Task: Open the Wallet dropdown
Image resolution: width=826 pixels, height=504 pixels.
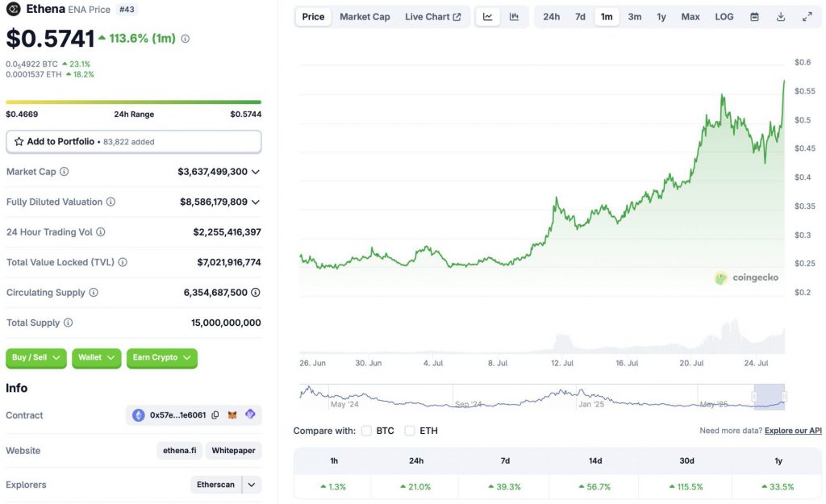Action: (97, 357)
